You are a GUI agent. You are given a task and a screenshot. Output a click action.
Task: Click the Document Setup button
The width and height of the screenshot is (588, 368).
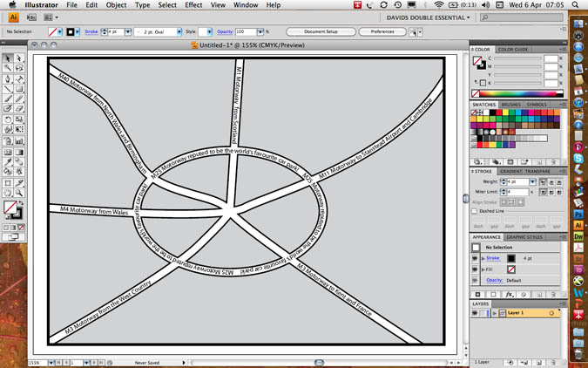point(321,31)
